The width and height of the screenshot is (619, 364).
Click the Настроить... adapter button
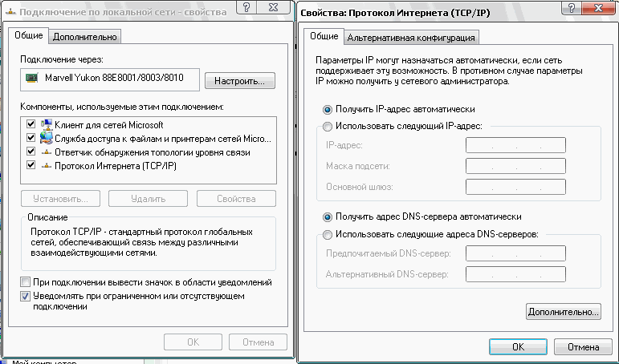point(239,81)
